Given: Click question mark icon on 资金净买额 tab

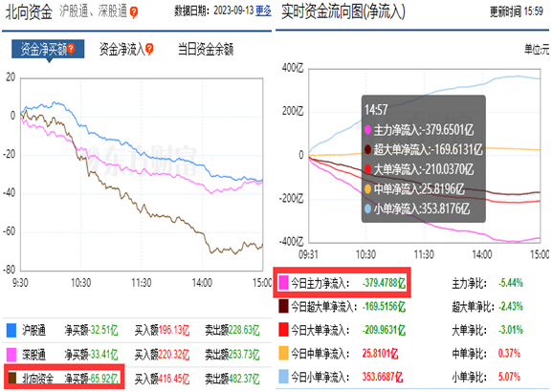Looking at the screenshot, I should coord(71,50).
